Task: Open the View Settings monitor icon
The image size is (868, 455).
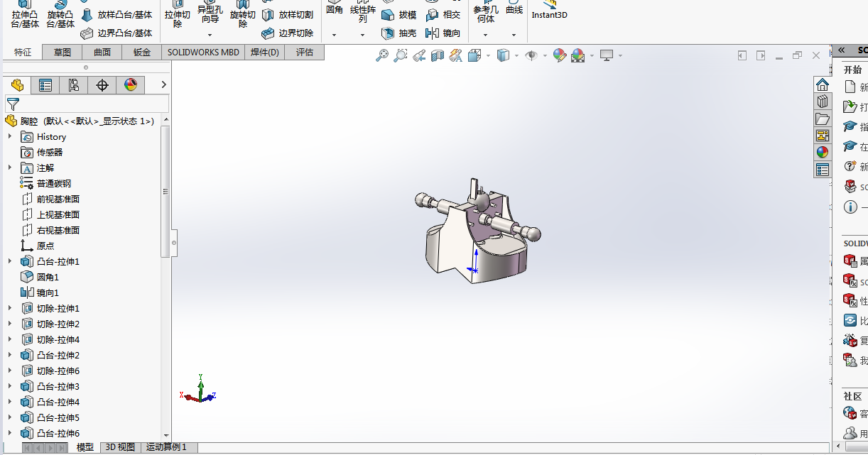Action: pos(607,55)
